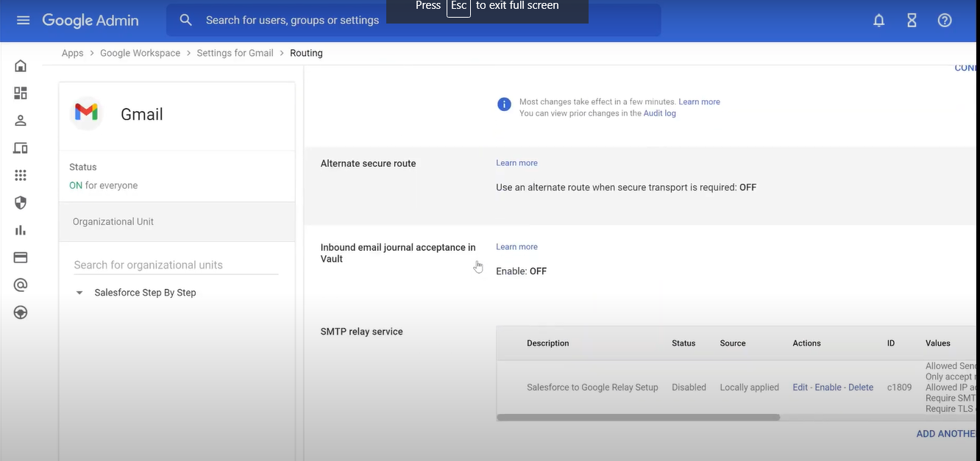Click the Status column header

click(x=683, y=343)
